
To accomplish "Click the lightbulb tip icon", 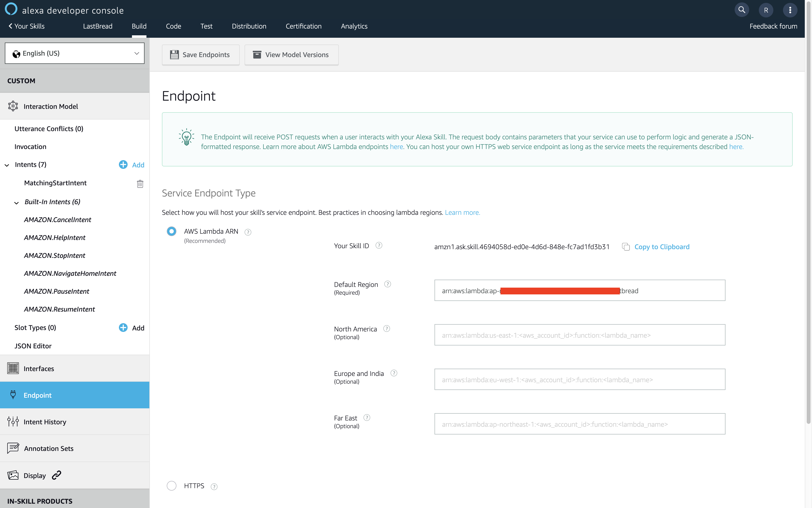I will 186,137.
